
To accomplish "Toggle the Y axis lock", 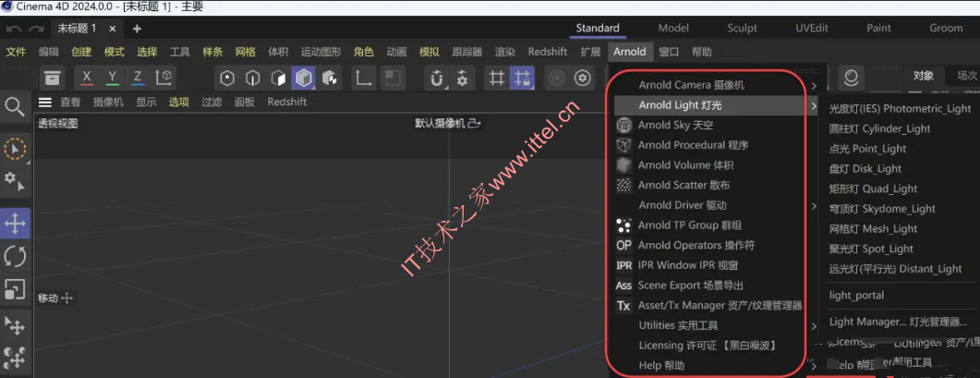I will point(112,79).
